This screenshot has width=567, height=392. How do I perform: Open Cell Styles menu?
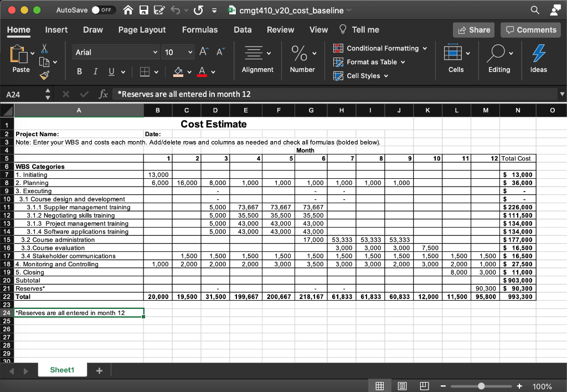pyautogui.click(x=361, y=76)
